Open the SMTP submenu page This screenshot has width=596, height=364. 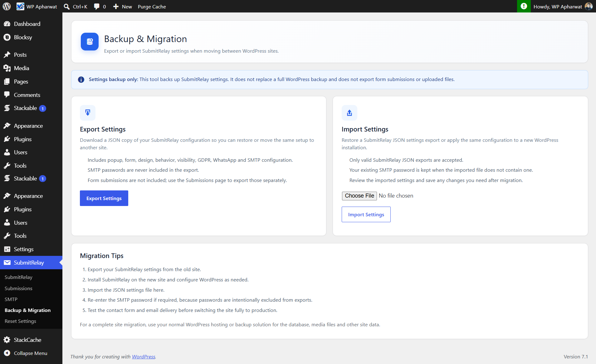11,299
